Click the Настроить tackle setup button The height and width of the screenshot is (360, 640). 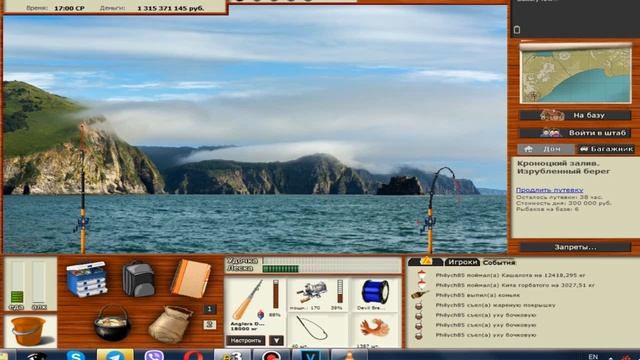245,340
